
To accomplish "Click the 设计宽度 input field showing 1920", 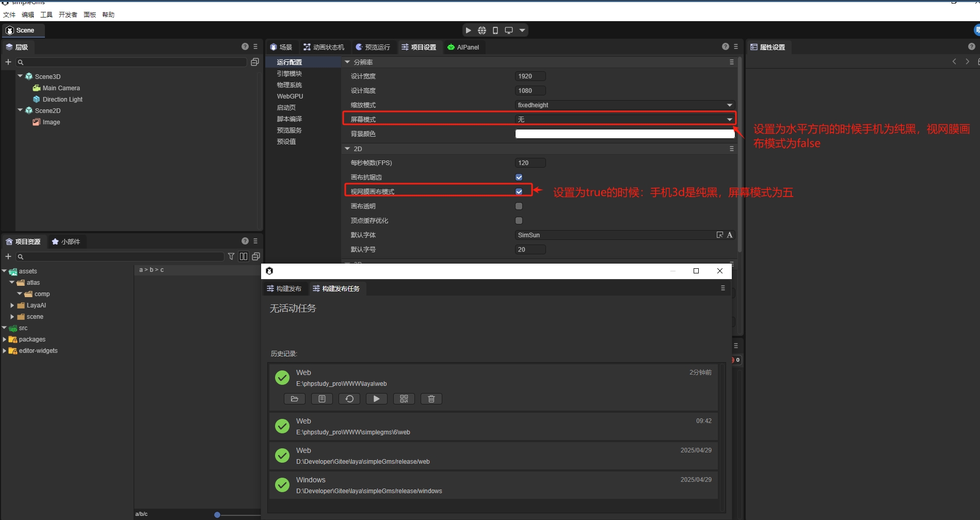I will click(530, 76).
